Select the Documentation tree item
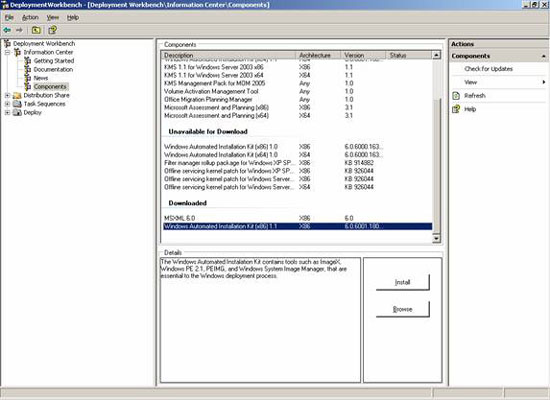 point(53,69)
